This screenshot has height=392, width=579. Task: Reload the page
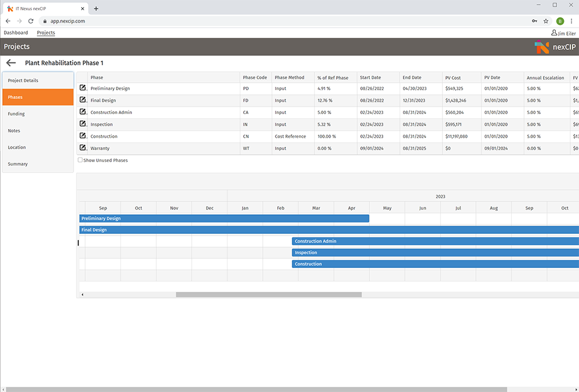(31, 21)
